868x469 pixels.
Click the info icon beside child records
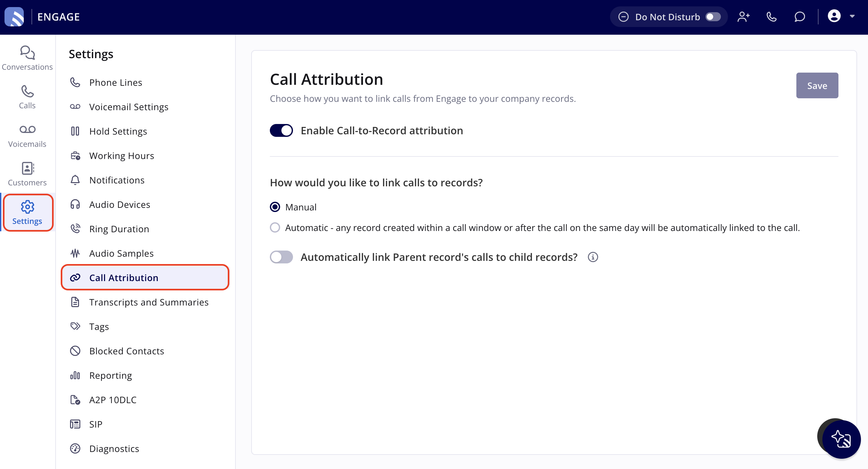click(593, 257)
